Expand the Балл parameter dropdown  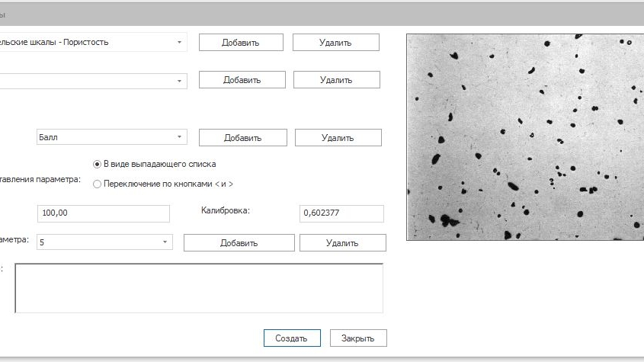coord(179,137)
